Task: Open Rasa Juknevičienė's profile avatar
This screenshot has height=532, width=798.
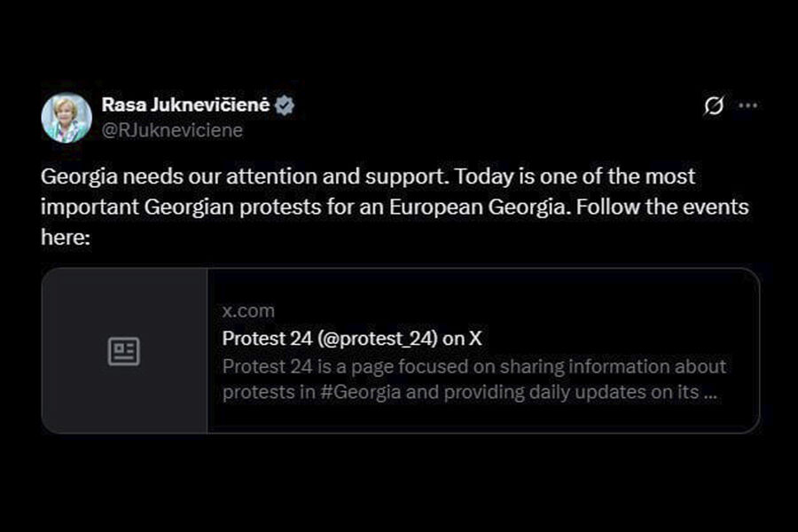Action: [x=66, y=118]
